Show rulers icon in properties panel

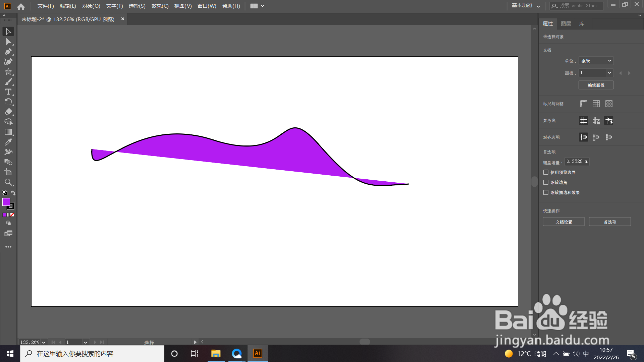(x=584, y=104)
